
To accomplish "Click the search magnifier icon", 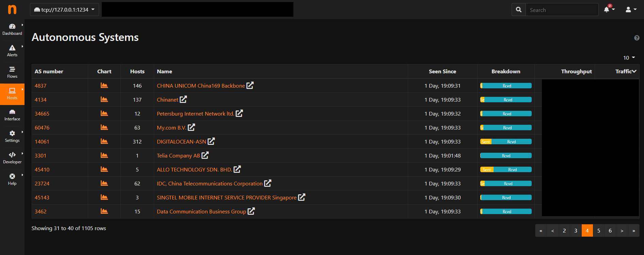I will click(518, 10).
